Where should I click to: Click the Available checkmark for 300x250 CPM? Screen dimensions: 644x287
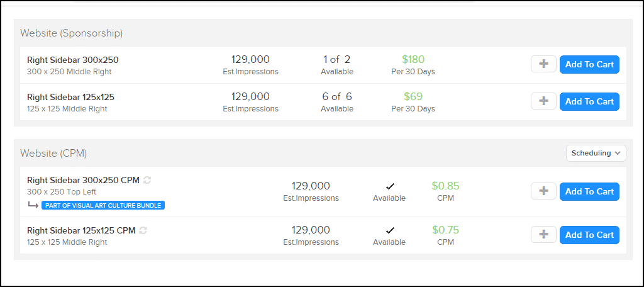[389, 187]
